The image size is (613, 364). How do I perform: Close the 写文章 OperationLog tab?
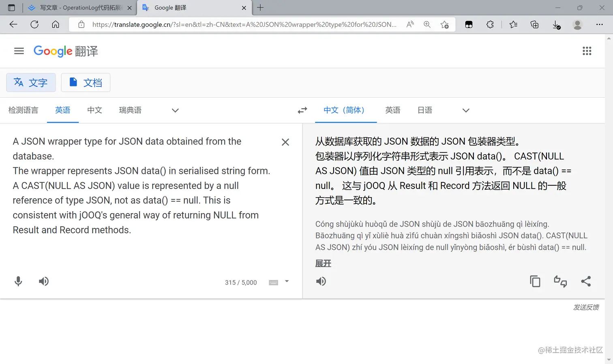tap(129, 8)
